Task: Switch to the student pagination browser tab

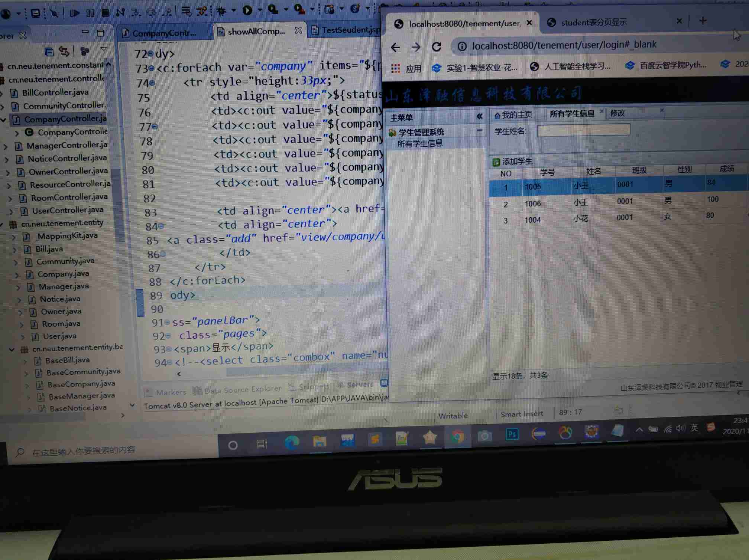Action: [x=594, y=23]
